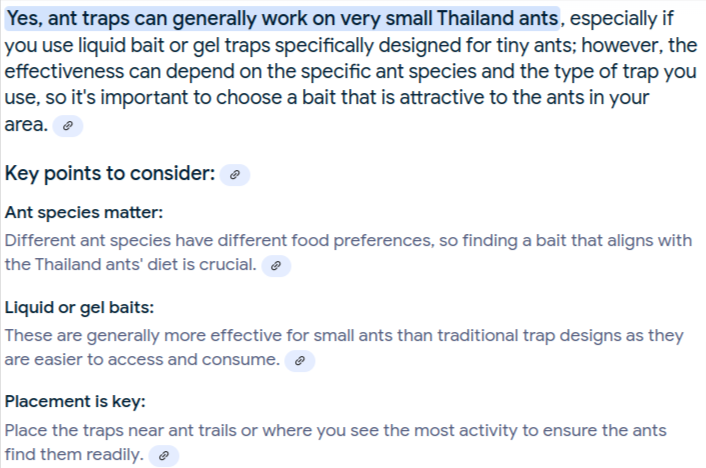Click the highlighted "Yes, ant traps can generally work" sentence

click(x=282, y=18)
